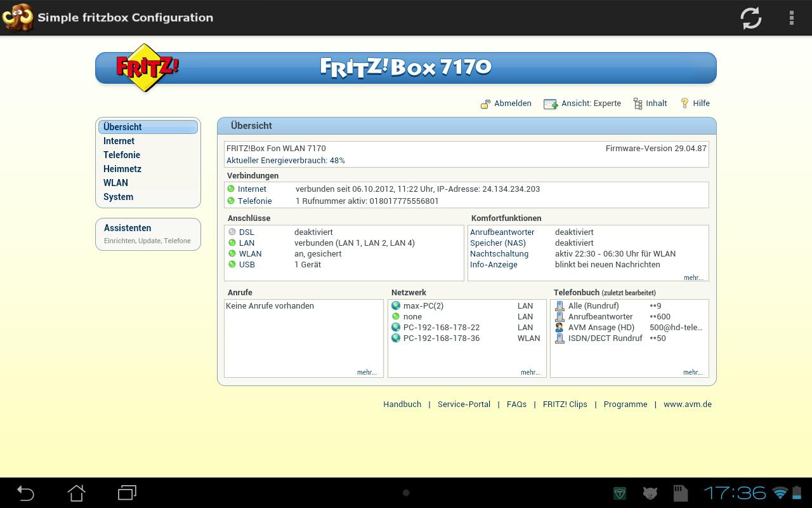Click the Nachtschaltung link
This screenshot has height=508, width=812.
[x=499, y=254]
